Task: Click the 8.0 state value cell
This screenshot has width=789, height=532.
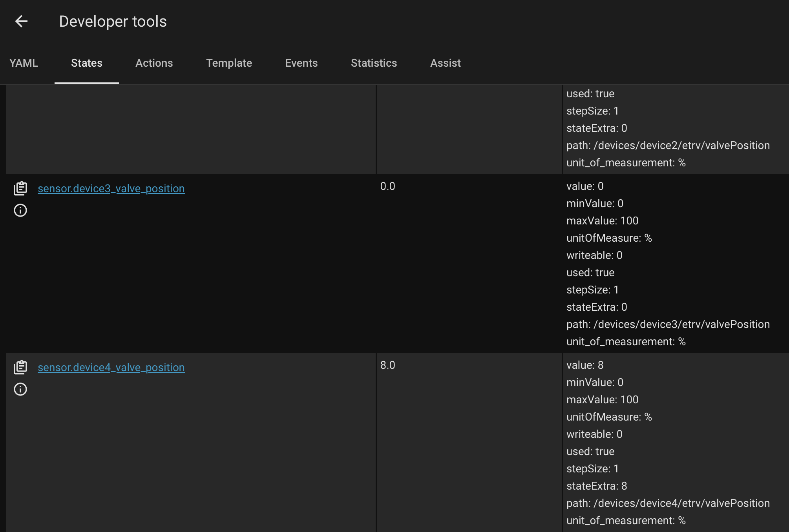Action: [x=388, y=365]
